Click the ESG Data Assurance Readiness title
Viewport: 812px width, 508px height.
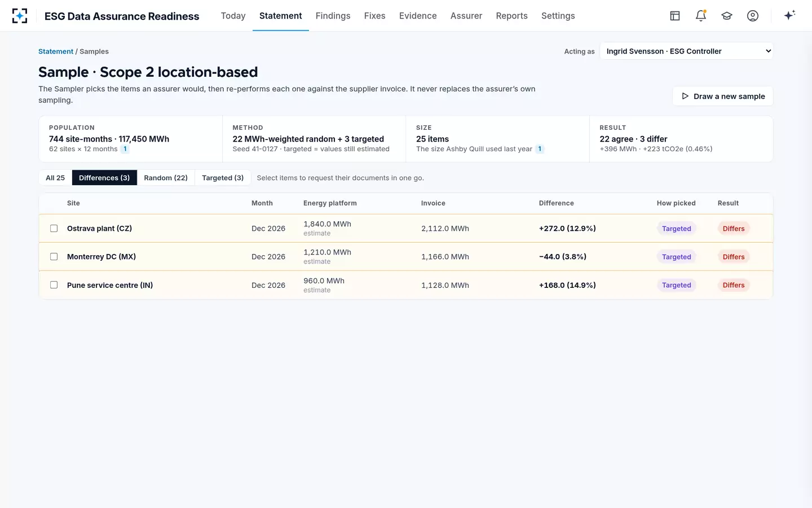(122, 16)
